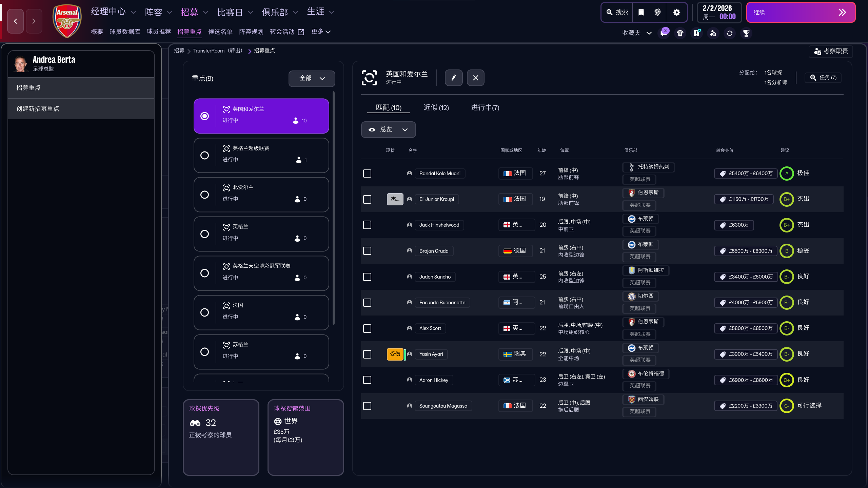Screen dimensions: 868x488
Task: Open the 总览 view dropdown
Action: point(388,129)
